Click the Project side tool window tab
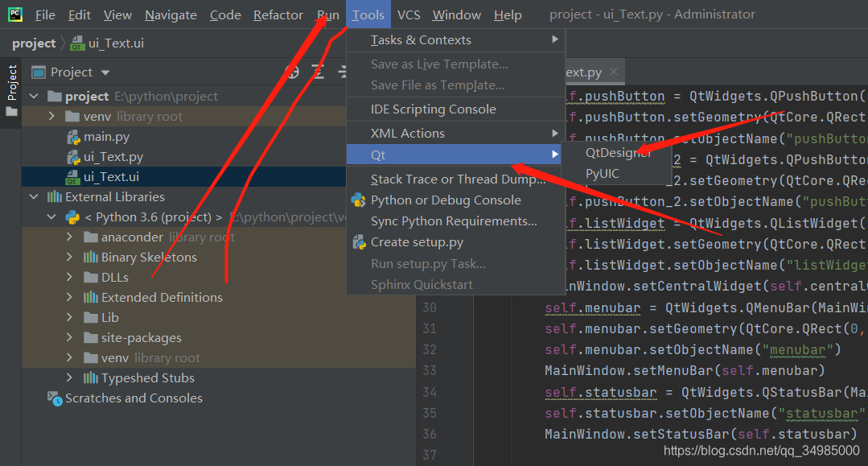This screenshot has width=868, height=466. click(x=11, y=91)
